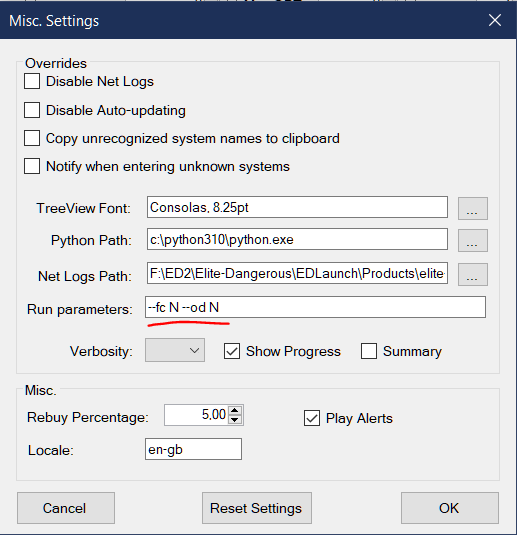Image resolution: width=517 pixels, height=535 pixels.
Task: Open the Verbosity dropdown
Action: 175,350
